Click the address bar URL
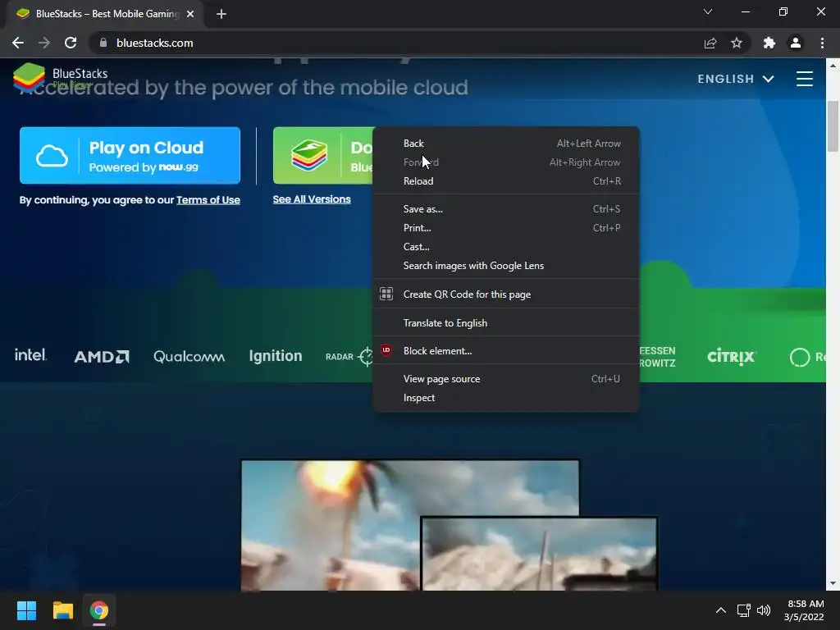Viewport: 840px width, 630px height. (155, 43)
